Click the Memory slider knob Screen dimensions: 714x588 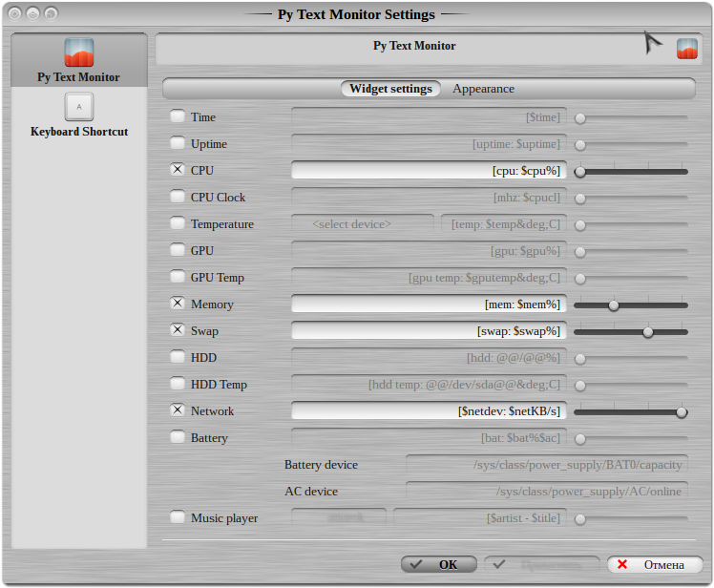(614, 305)
